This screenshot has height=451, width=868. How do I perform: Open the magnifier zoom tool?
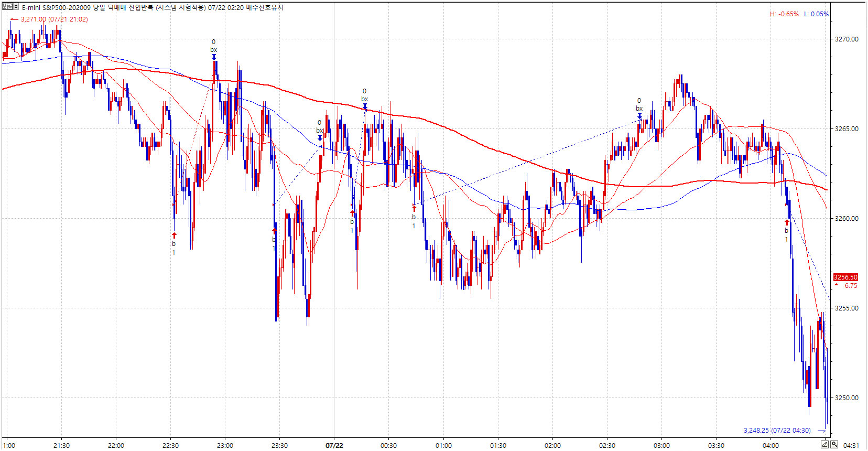coord(834,445)
